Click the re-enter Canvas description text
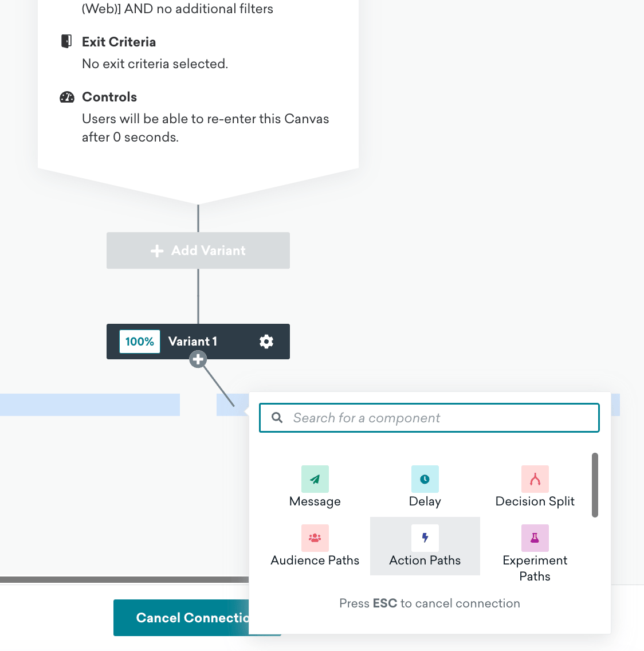Viewport: 644px width, 651px height. (206, 128)
